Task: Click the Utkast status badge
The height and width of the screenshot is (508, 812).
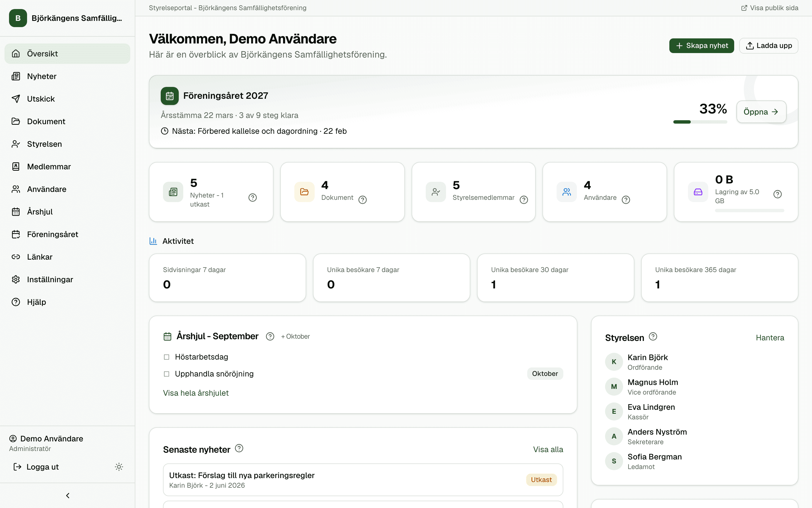Action: tap(541, 480)
